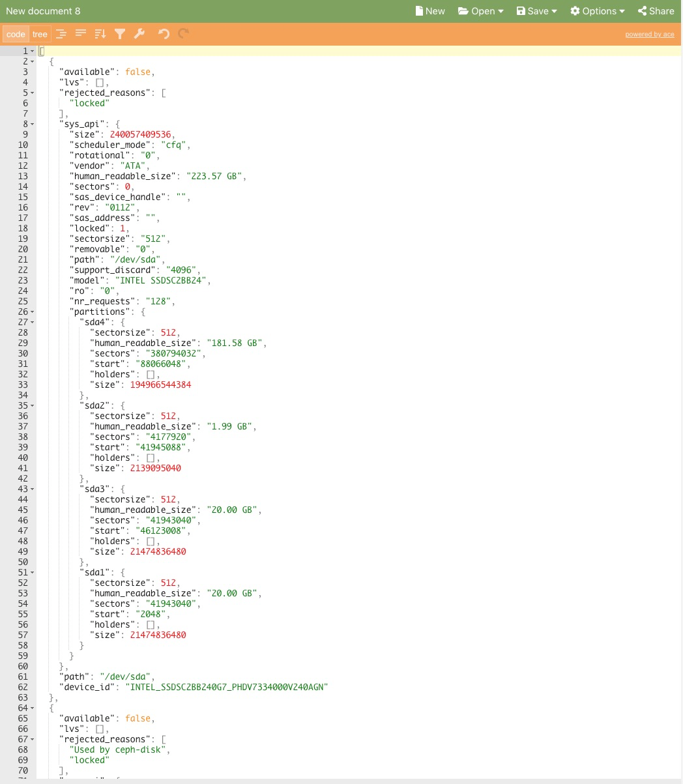Click the format JSON icon
The image size is (683, 784).
(x=61, y=34)
